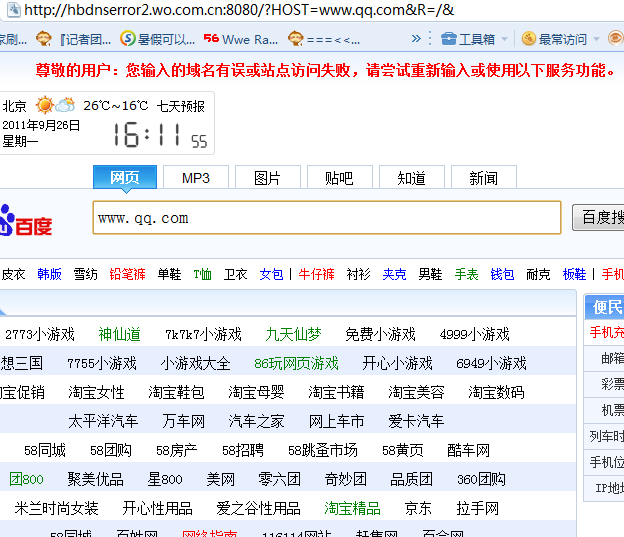Open the 牛仔裤 shopping link
The width and height of the screenshot is (624, 537).
[x=316, y=274]
